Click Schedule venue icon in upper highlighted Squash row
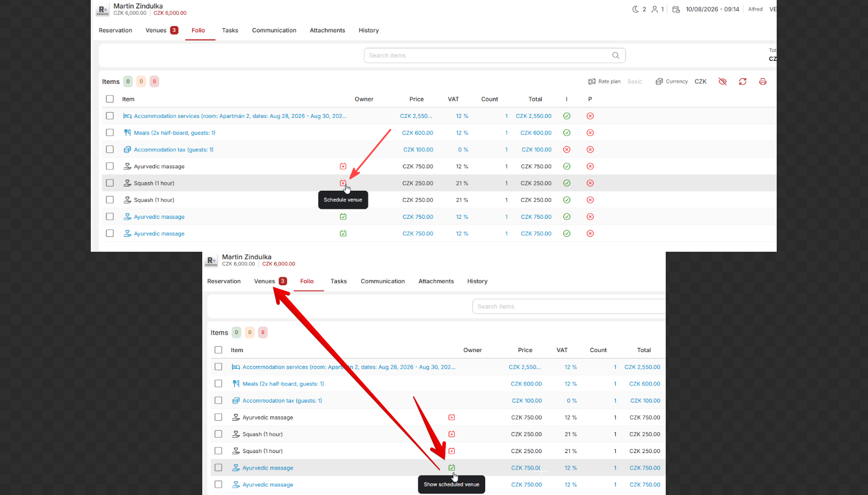The height and width of the screenshot is (495, 868). coord(343,183)
